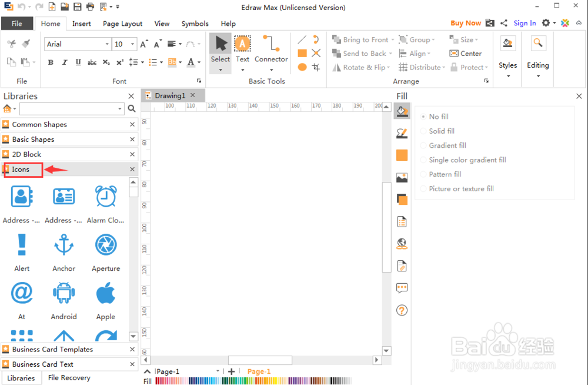Apply subscript formatting
Screen dimensions: 588x385
106,62
